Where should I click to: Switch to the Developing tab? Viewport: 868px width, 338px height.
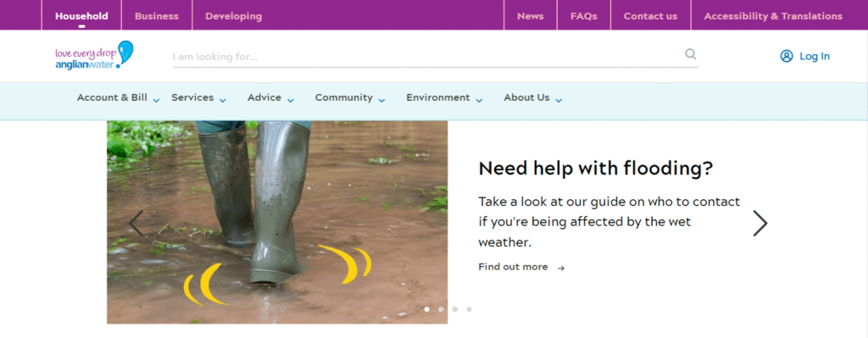pyautogui.click(x=234, y=16)
